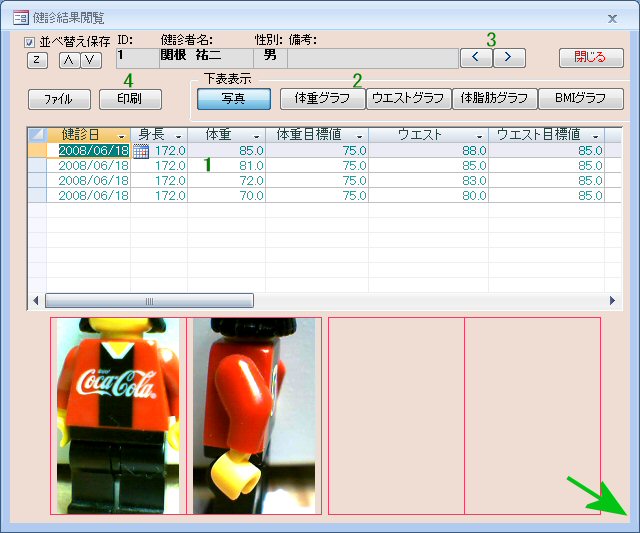Viewport: 640px width, 533px height.
Task: Click the ascending sort ∧ button
Action: 69,60
